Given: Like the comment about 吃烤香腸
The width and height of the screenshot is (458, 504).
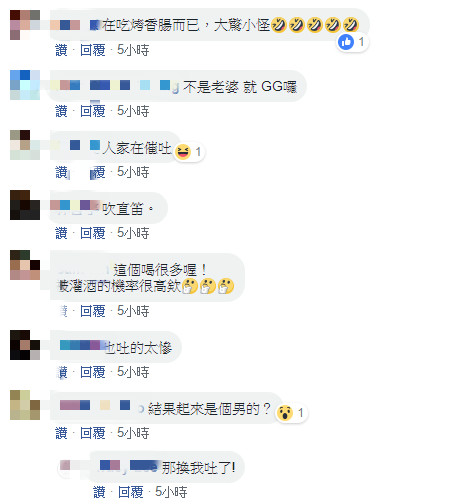Looking at the screenshot, I should pyautogui.click(x=61, y=50).
